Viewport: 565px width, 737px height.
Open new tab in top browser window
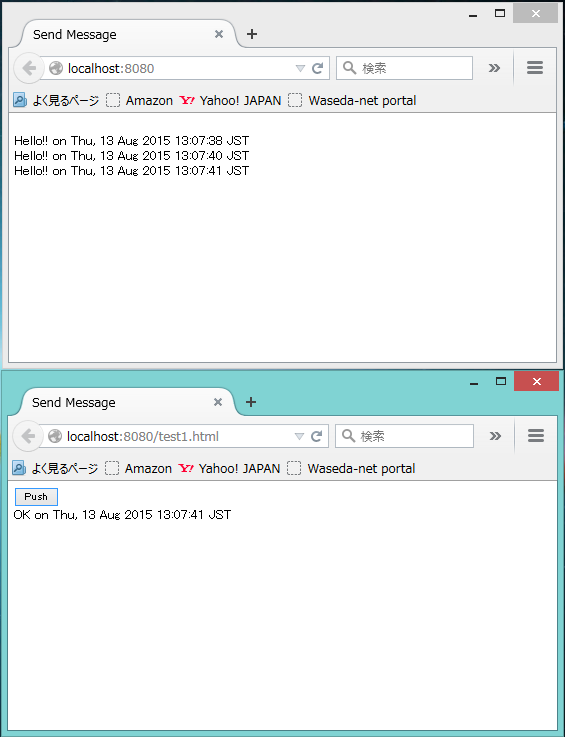(x=252, y=34)
